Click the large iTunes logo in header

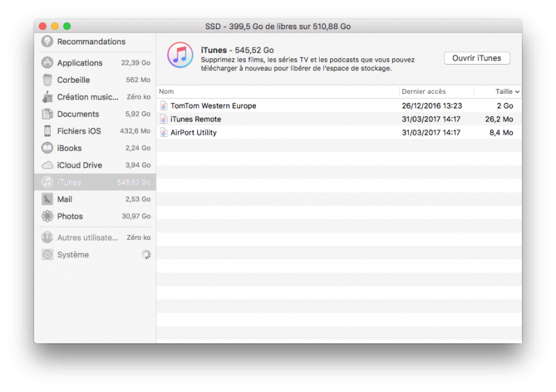point(180,55)
